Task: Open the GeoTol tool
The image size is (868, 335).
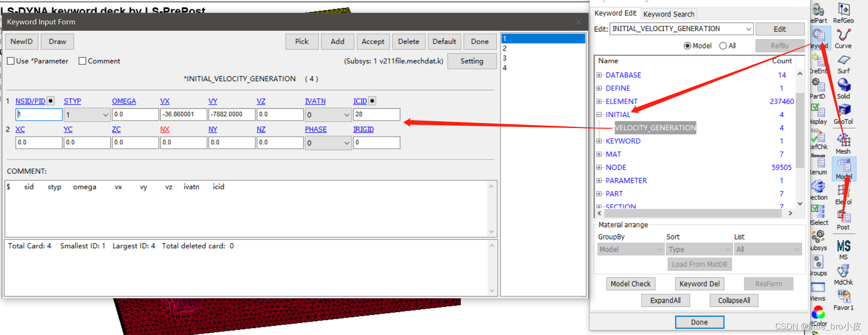Action: 844,114
